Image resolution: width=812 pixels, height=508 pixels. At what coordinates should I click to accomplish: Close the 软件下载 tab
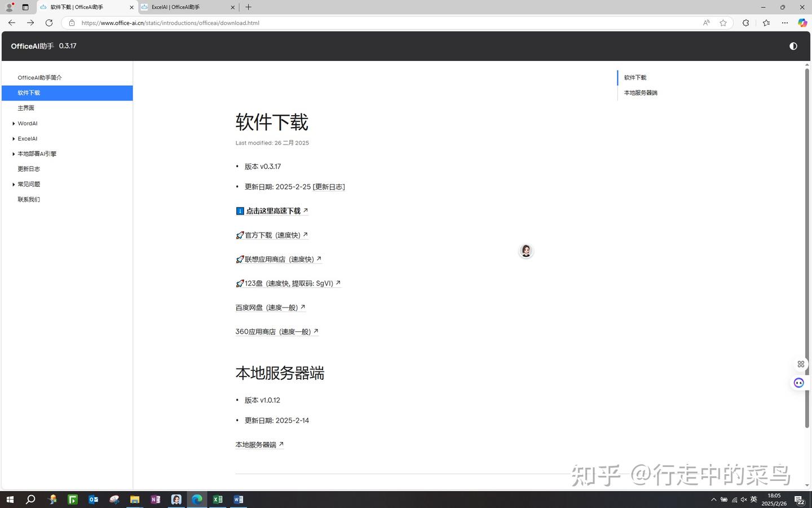(x=131, y=7)
